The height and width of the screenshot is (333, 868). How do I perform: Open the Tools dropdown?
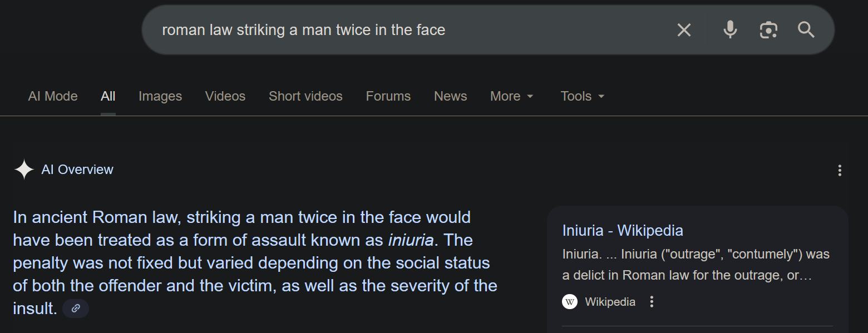(x=582, y=96)
